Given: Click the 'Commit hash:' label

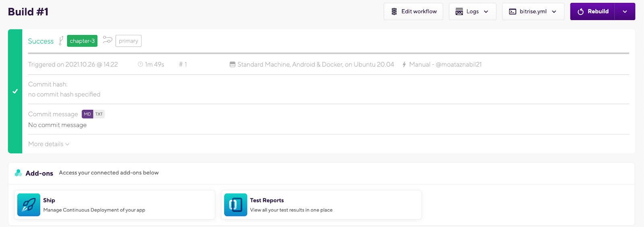Looking at the screenshot, I should point(48,85).
